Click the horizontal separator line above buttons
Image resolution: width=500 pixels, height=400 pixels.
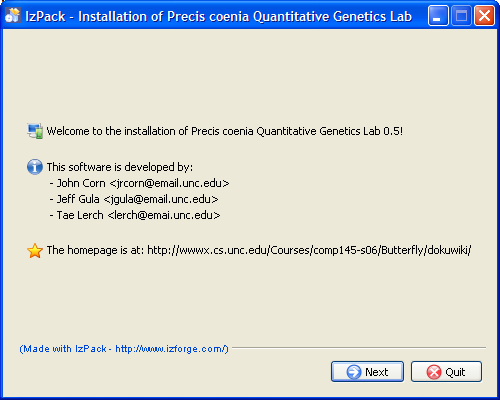point(359,348)
